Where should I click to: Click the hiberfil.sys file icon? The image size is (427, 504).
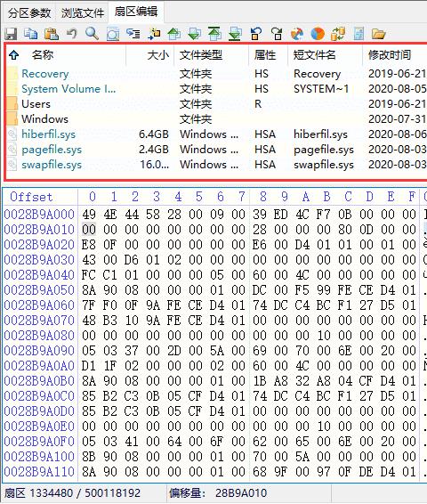[12, 134]
